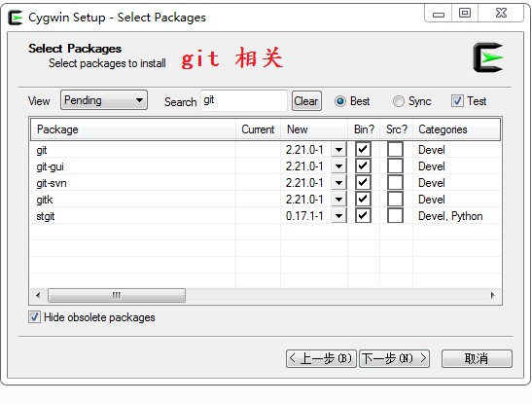Viewport: 532px width, 404px height.
Task: Uncheck the Bin? box for git-gui
Action: (363, 165)
